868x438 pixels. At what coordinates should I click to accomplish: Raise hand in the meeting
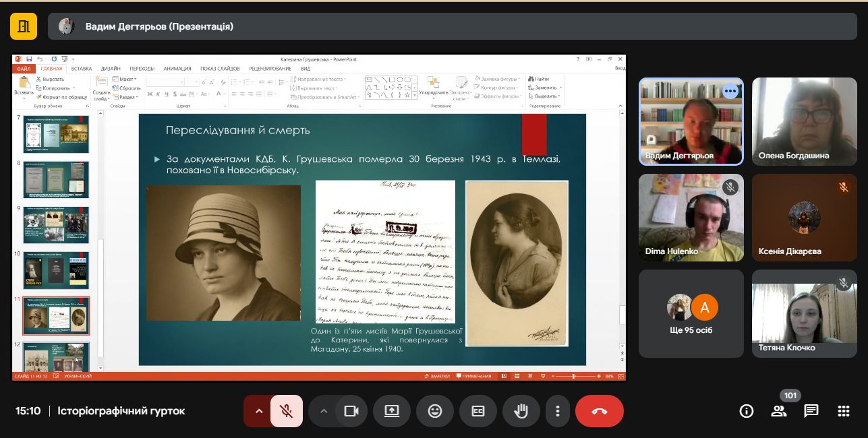click(x=521, y=411)
